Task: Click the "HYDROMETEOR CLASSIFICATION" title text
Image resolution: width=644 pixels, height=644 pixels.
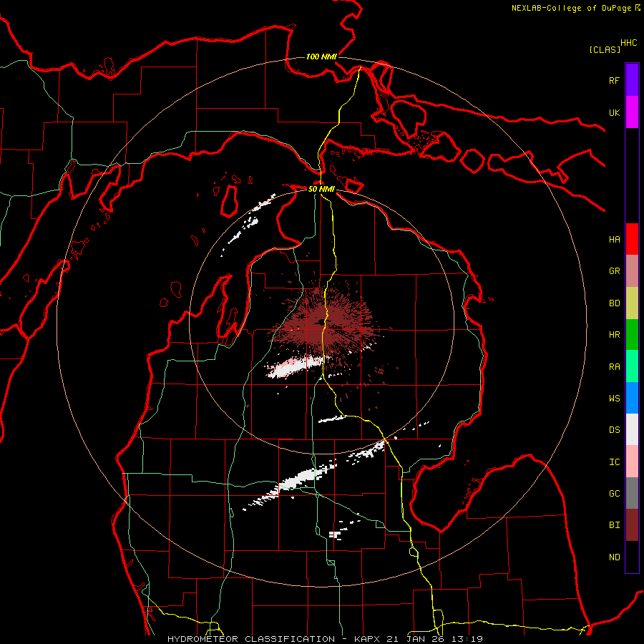Action: [251, 639]
